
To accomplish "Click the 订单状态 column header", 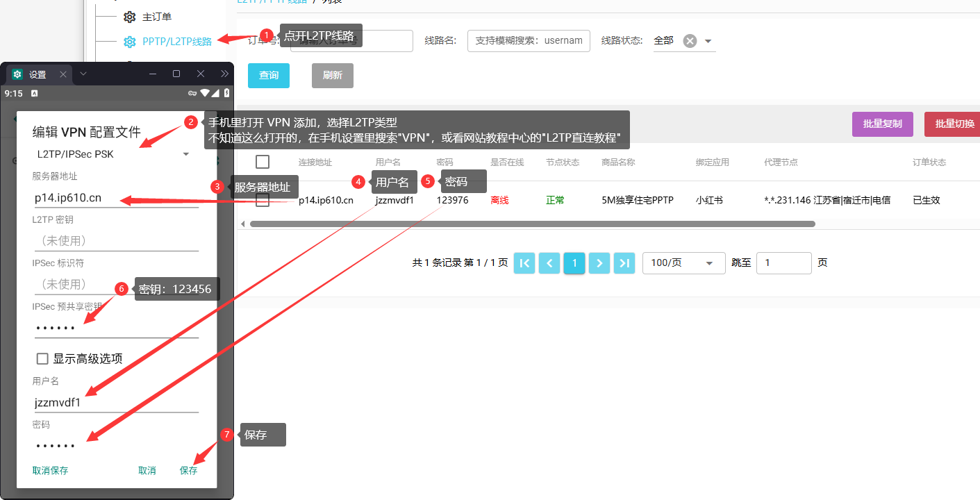I will pos(929,162).
